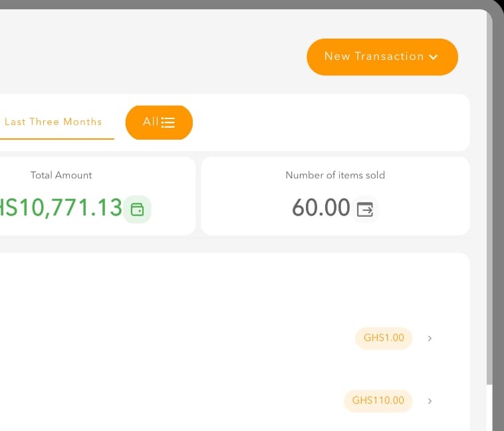Click the vertical scrollbar thumb
Image resolution: width=504 pixels, height=431 pixels.
point(490,200)
